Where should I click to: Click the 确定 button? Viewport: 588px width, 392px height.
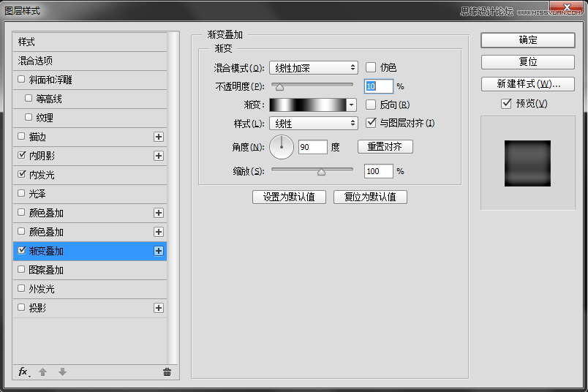(528, 40)
